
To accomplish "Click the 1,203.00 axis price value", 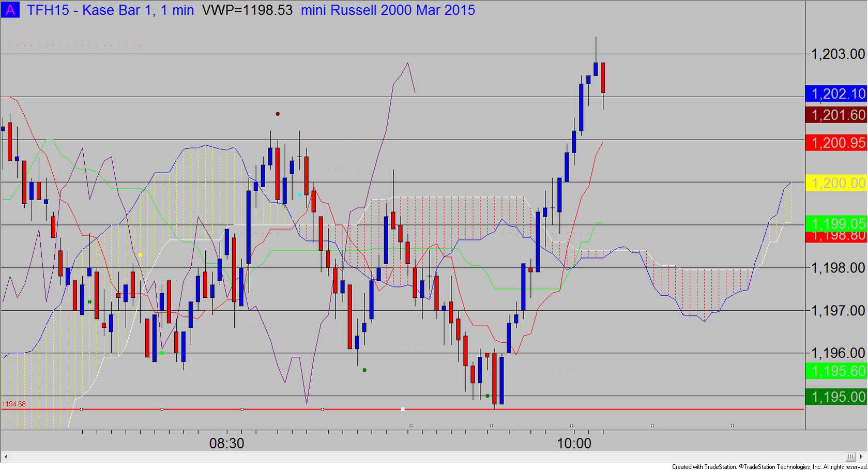I will [838, 54].
